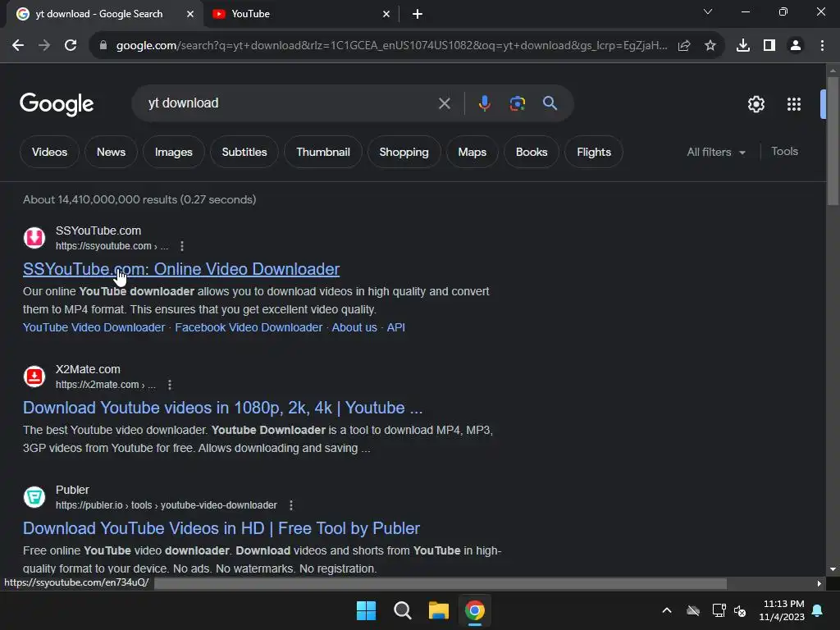This screenshot has width=840, height=630.
Task: Filter results by Thumbnail
Action: point(323,152)
